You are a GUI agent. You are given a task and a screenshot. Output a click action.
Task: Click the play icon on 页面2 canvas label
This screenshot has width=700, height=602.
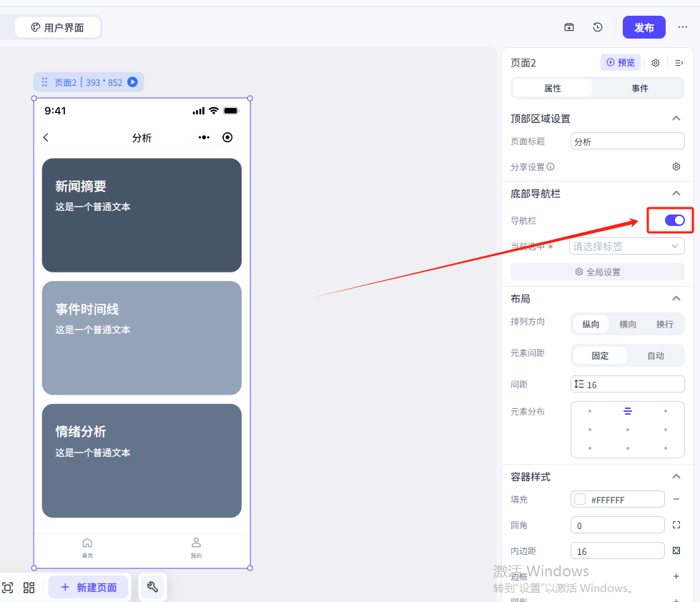[132, 82]
